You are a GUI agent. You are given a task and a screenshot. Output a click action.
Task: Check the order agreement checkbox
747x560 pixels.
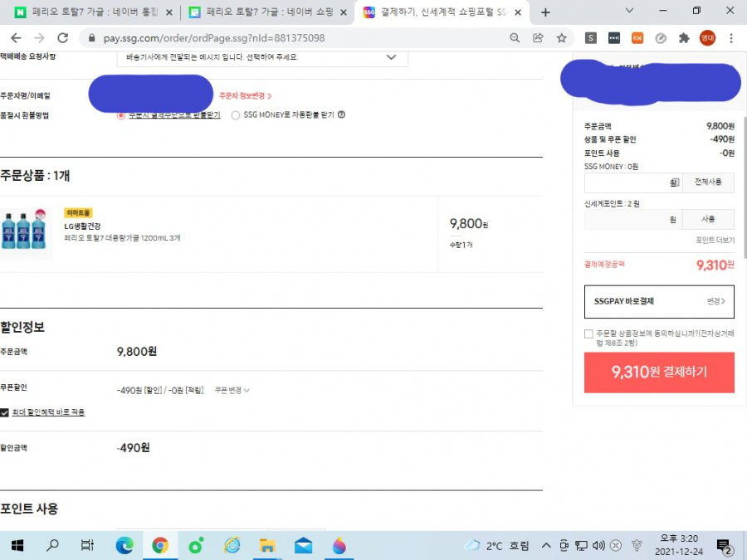pyautogui.click(x=588, y=334)
